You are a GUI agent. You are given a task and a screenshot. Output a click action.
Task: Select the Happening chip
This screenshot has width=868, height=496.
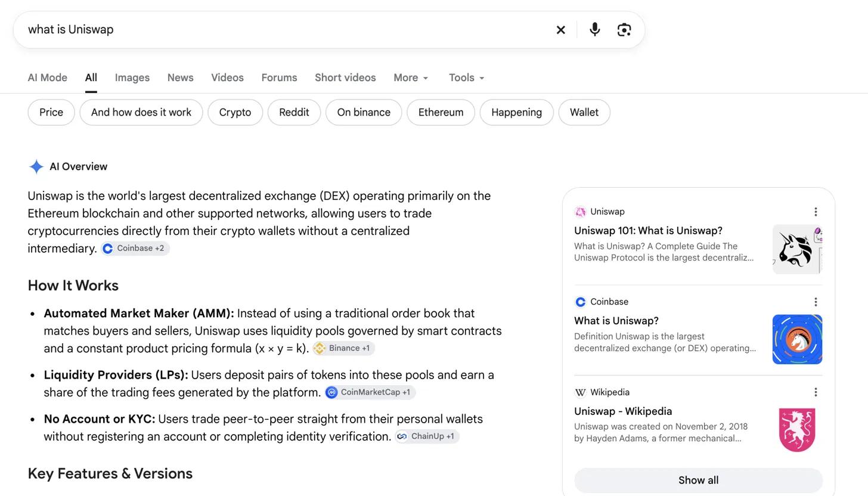517,113
